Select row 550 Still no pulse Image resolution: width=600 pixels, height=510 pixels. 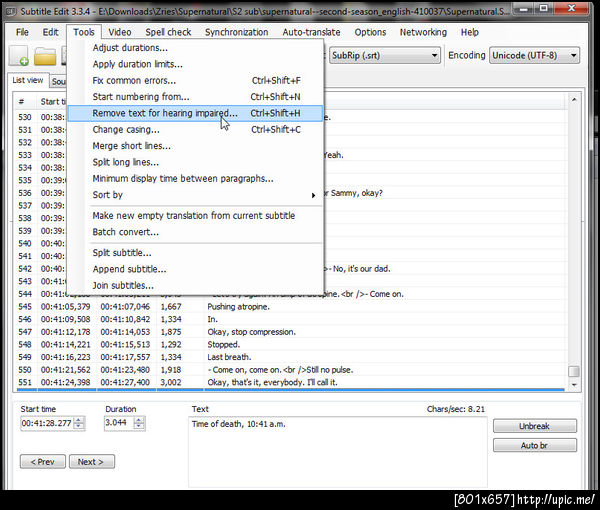coord(290,370)
